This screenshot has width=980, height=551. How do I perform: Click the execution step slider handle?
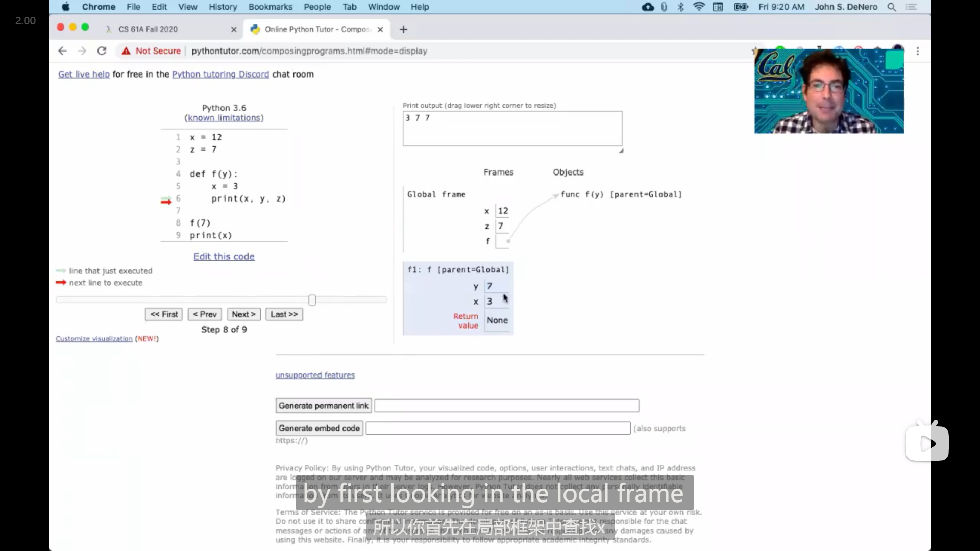pos(312,300)
